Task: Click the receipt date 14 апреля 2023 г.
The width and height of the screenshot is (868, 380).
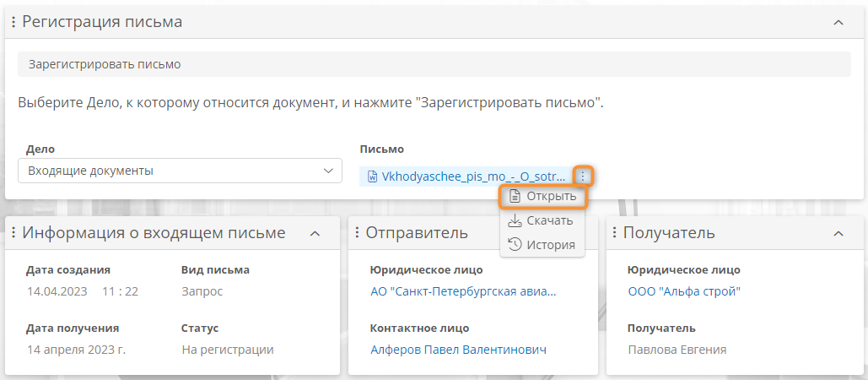Action: (x=77, y=350)
